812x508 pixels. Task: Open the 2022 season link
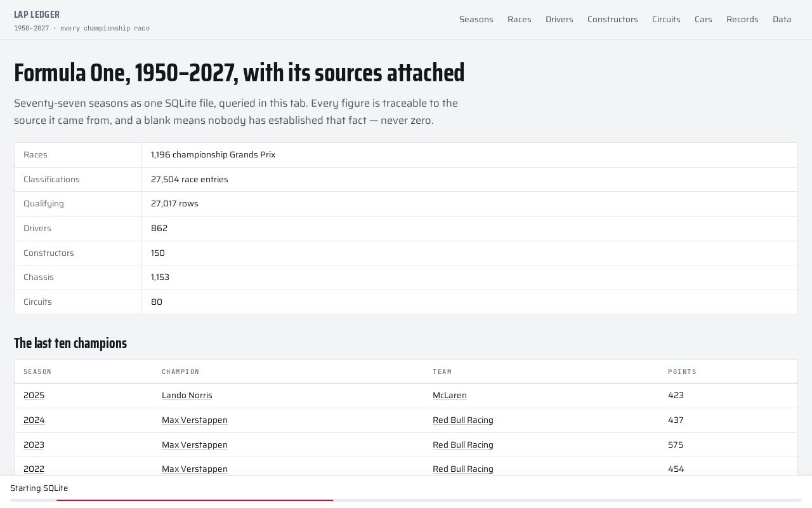(34, 469)
